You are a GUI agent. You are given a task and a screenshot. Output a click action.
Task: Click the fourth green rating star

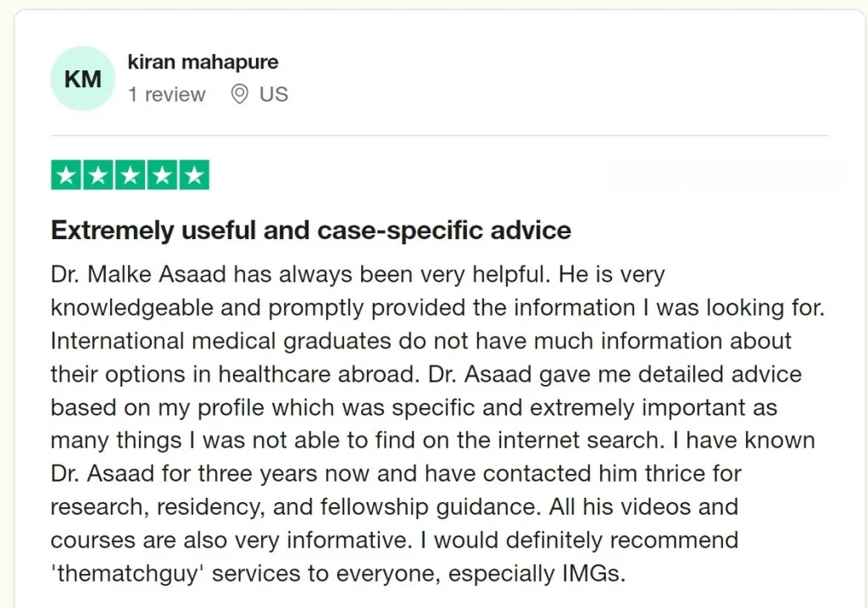pos(162,176)
